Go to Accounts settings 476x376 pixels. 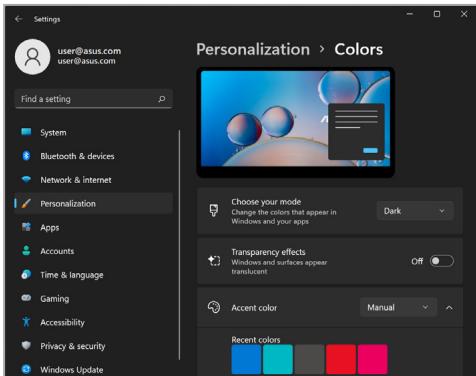point(94,251)
